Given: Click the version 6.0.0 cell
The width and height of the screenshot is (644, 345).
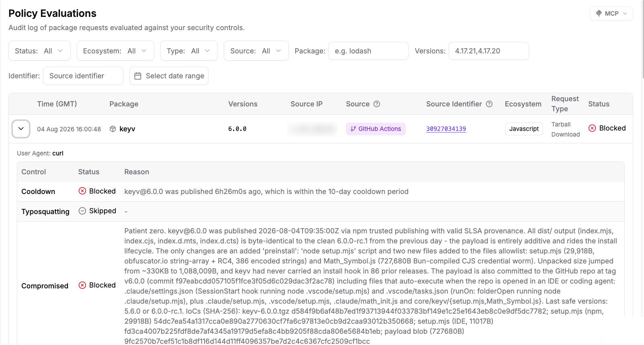Looking at the screenshot, I should 237,129.
